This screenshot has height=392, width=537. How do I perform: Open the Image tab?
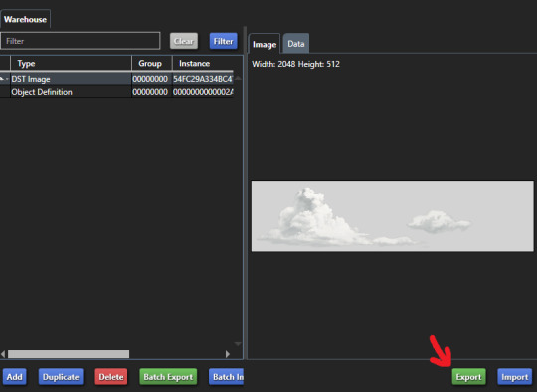pyautogui.click(x=265, y=44)
